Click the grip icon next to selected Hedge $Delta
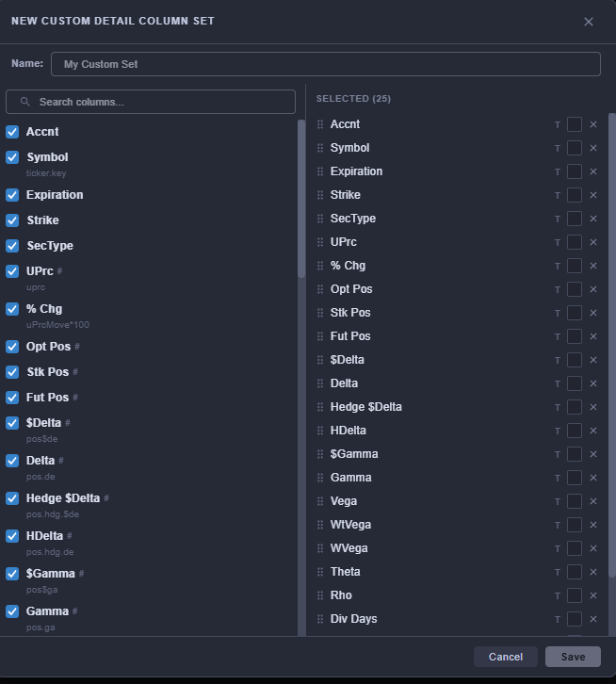Image resolution: width=616 pixels, height=684 pixels. [320, 407]
